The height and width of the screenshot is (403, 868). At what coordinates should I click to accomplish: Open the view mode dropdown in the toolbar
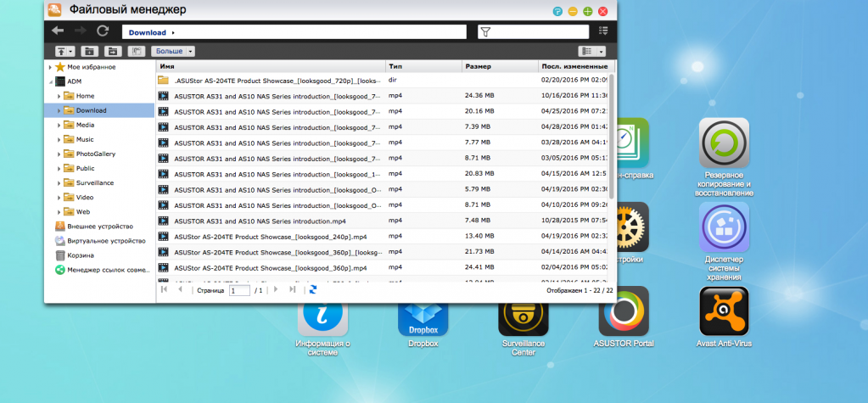coord(591,51)
